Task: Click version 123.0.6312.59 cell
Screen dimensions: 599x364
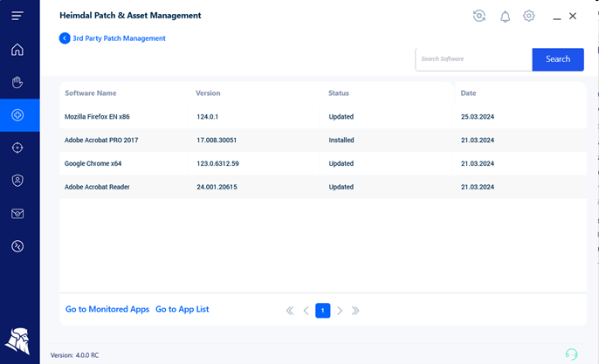Action: (x=217, y=163)
